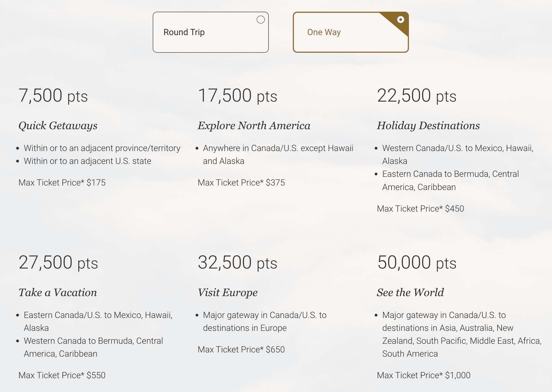Image resolution: width=552 pixels, height=392 pixels.
Task: Click the Max Ticket Price $375 text
Action: click(241, 183)
